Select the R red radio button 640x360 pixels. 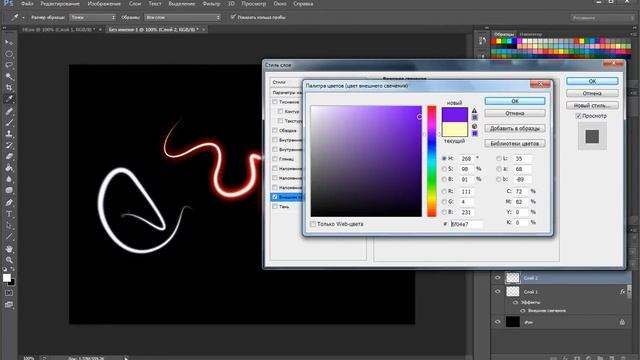444,191
